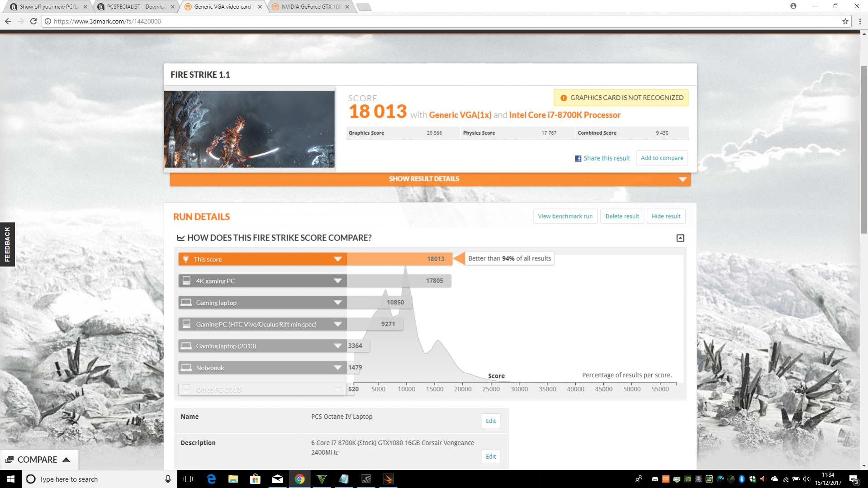Click the vertical page scrollbar
The height and width of the screenshot is (488, 868).
point(864,149)
